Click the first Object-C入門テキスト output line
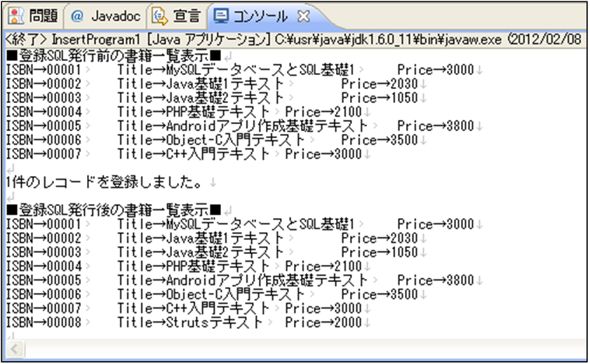Screen dimensions: 590x364 pyautogui.click(x=210, y=140)
